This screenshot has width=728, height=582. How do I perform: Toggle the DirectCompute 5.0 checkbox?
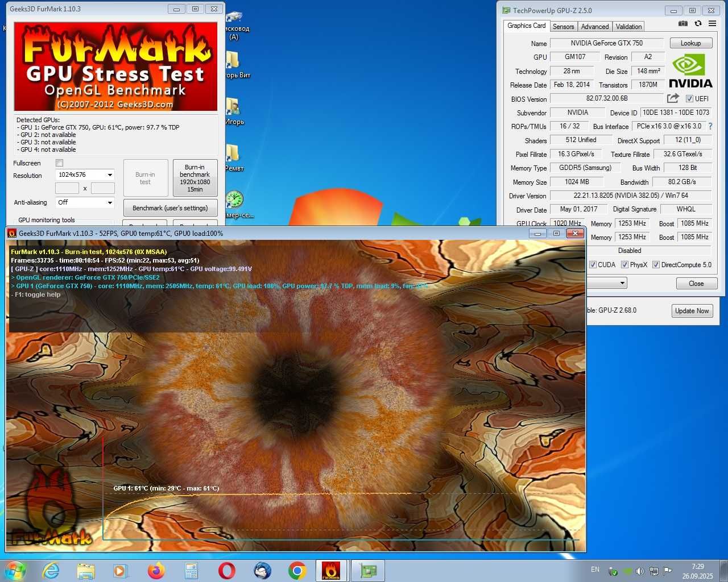(656, 264)
